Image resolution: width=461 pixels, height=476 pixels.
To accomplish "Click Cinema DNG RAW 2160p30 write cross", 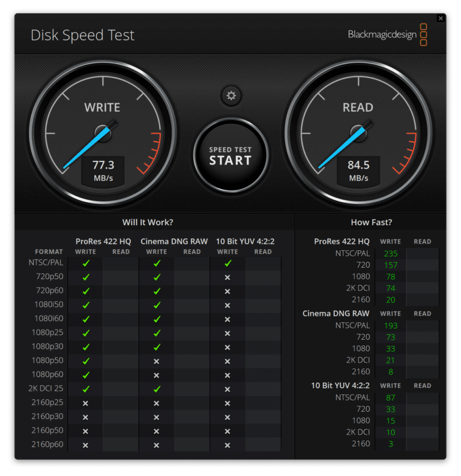I will tap(156, 417).
